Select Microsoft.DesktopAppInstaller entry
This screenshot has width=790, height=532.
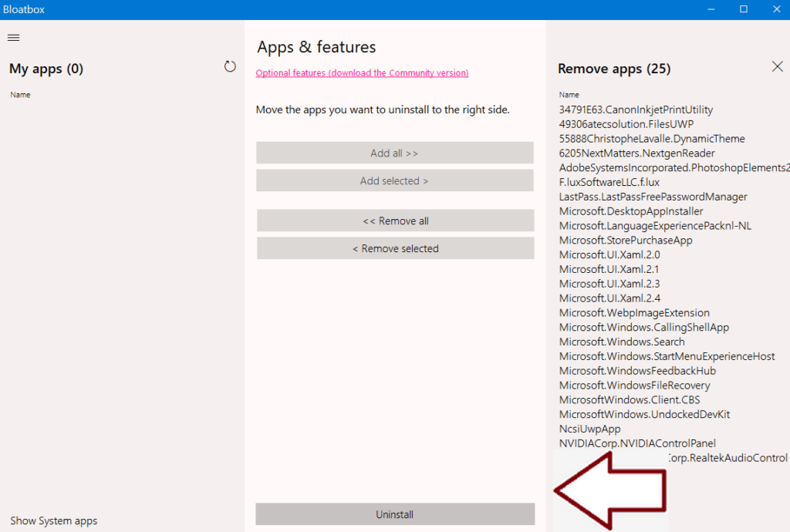click(631, 211)
